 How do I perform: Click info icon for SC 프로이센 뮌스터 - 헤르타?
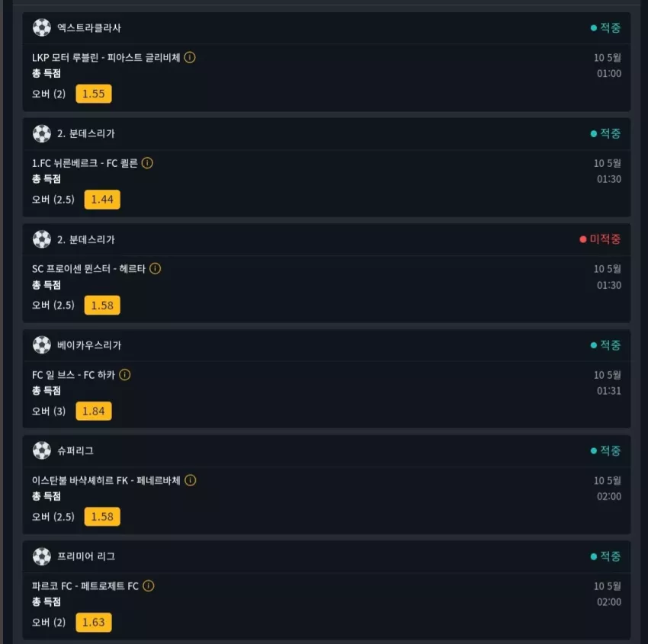[155, 269]
